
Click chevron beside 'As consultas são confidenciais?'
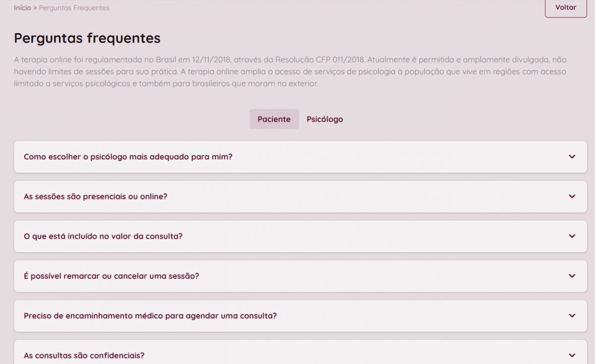click(572, 355)
